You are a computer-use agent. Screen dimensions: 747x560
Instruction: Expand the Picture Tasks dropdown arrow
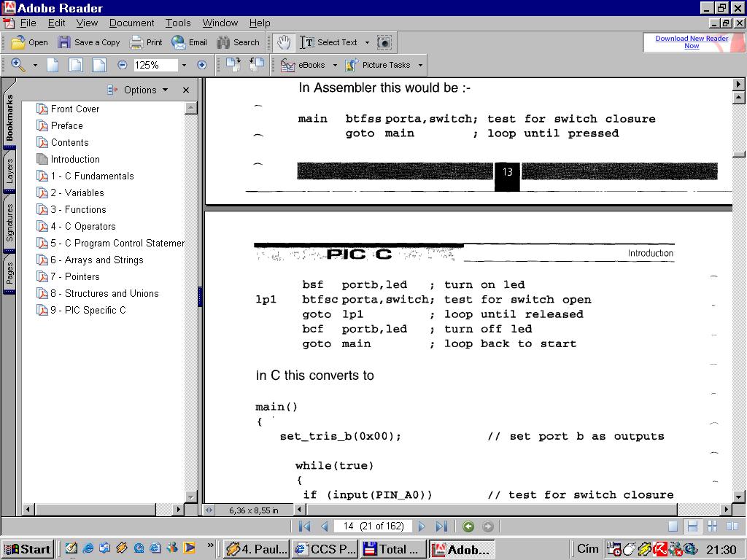[x=420, y=65]
